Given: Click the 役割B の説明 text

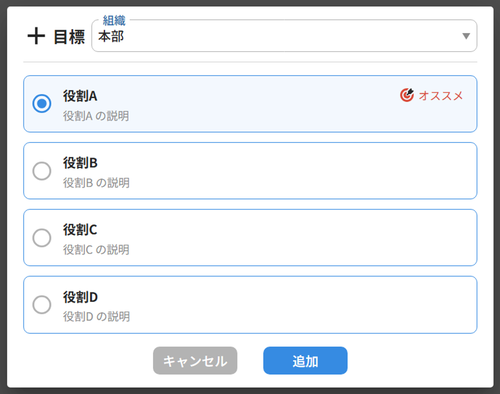Looking at the screenshot, I should (x=96, y=183).
